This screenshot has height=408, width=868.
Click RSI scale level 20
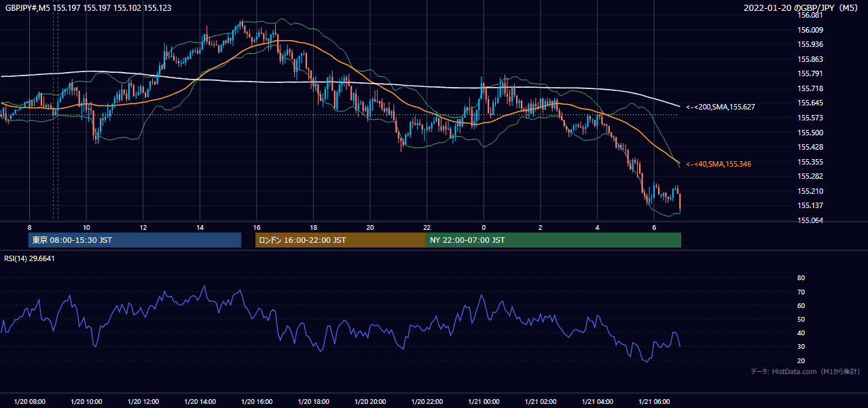[801, 360]
